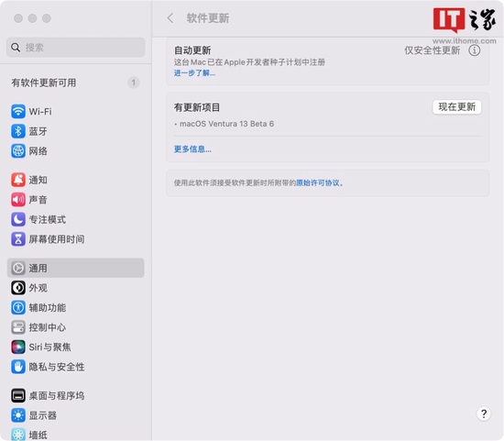504x441 pixels.
Task: Open the 外观 appearance icon
Action: pos(18,288)
